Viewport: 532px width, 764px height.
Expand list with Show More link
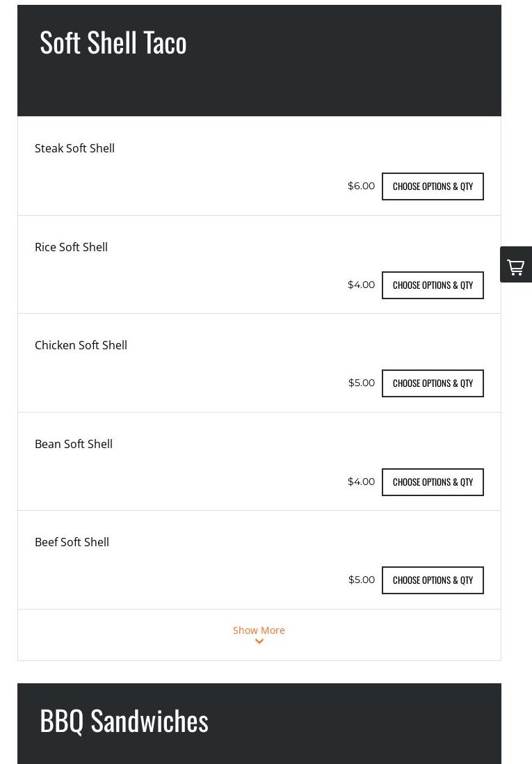(x=259, y=630)
